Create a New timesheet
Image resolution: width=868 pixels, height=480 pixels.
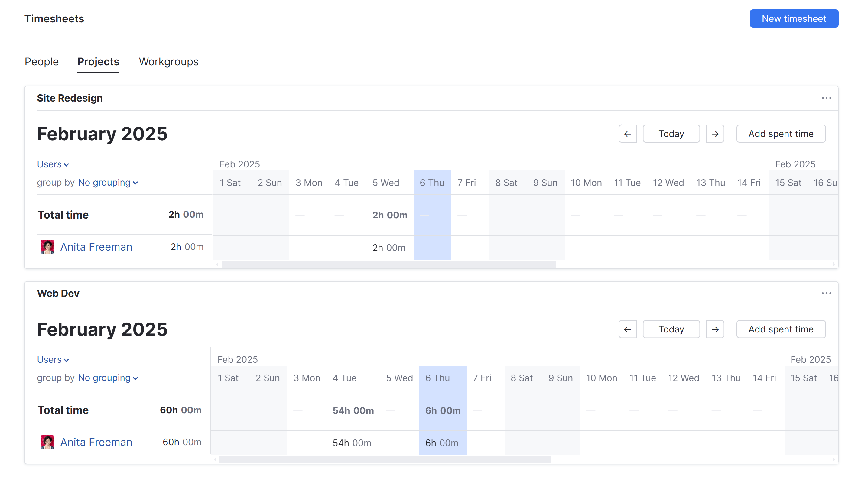pyautogui.click(x=794, y=18)
